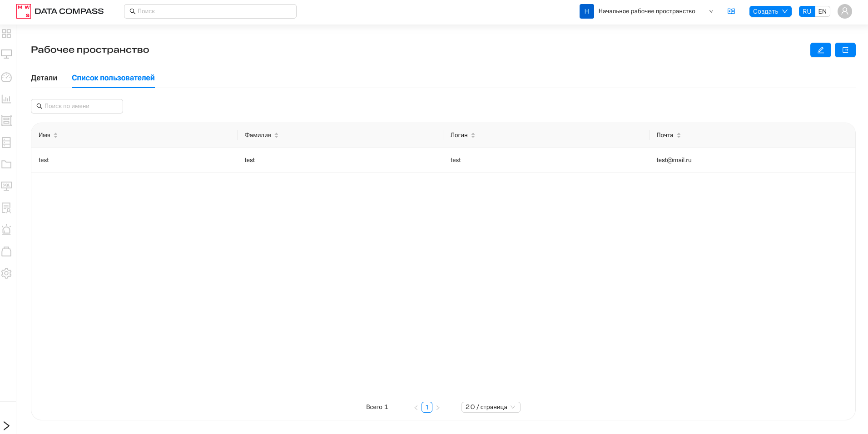Open the SQL editor sidebar icon
868x434 pixels.
[x=6, y=186]
